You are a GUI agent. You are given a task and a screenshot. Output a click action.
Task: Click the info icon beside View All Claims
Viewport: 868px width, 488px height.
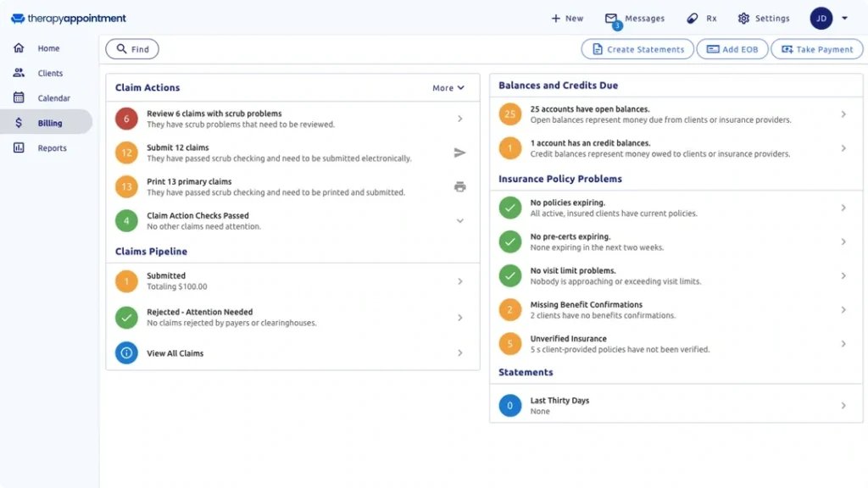(x=125, y=353)
